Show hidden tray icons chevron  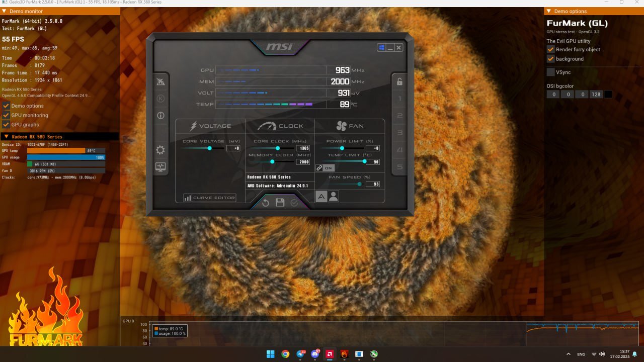click(x=569, y=354)
